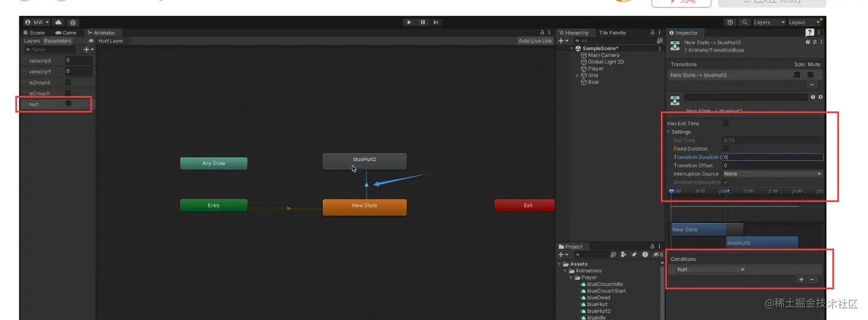Viewport: 868px width, 320px height.
Task: Open Project search-in-window icon
Action: point(613,255)
